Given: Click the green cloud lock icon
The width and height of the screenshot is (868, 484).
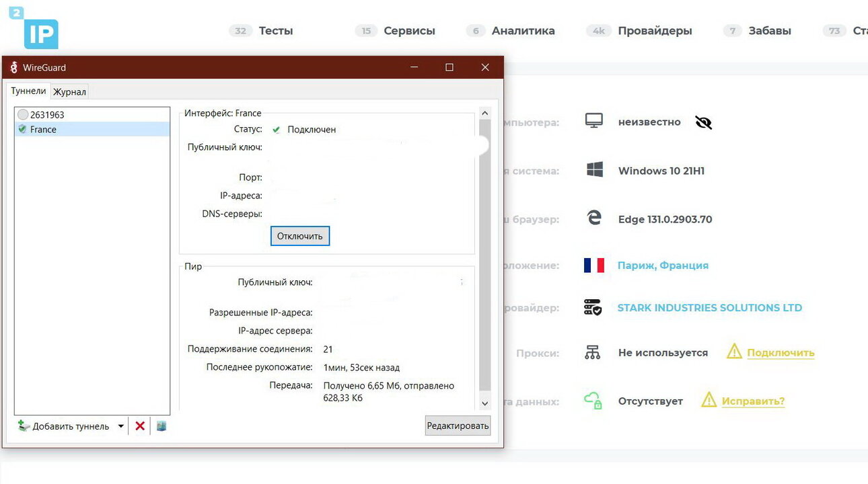Looking at the screenshot, I should [x=593, y=401].
